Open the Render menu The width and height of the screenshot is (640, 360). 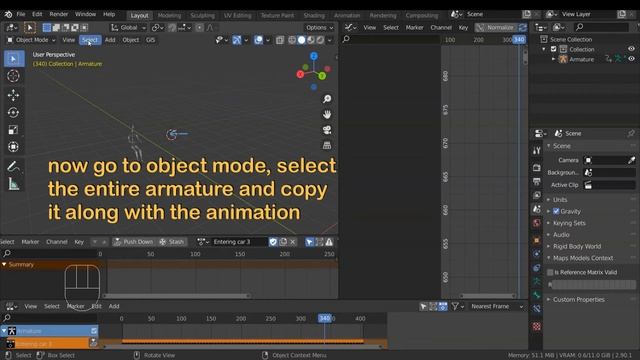[59, 14]
